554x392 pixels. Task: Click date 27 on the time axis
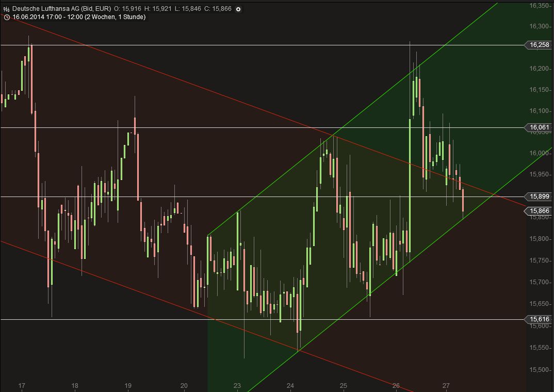[446, 386]
